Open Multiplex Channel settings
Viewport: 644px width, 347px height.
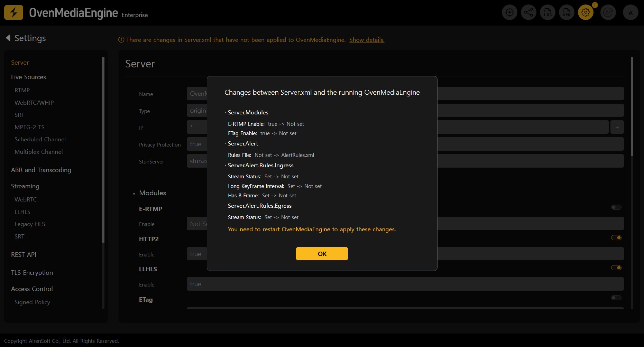[39, 152]
